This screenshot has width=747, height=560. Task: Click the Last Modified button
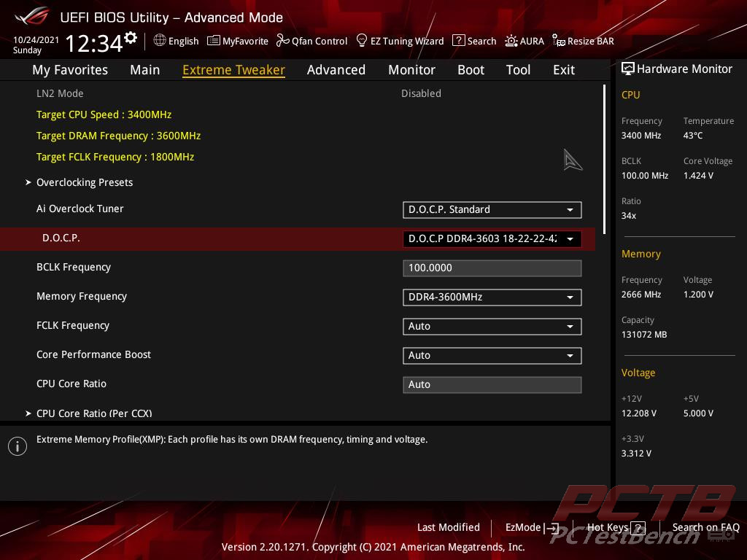449,527
